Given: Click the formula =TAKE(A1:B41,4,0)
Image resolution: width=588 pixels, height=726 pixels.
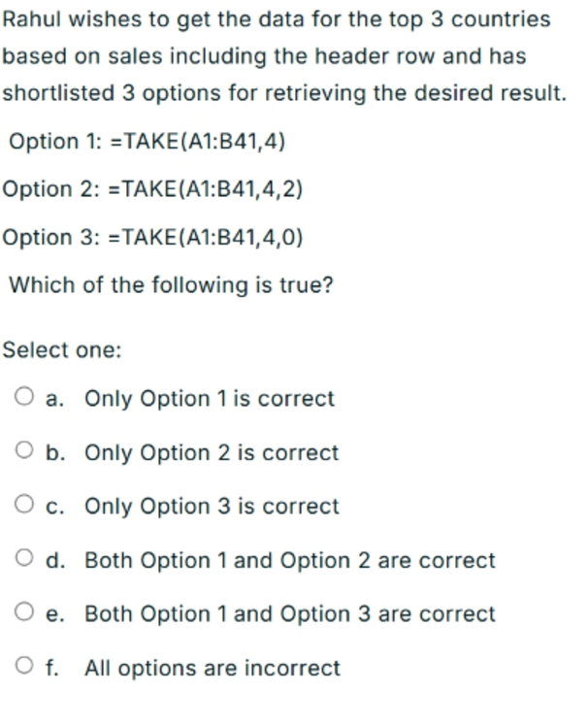Looking at the screenshot, I should point(205,238).
